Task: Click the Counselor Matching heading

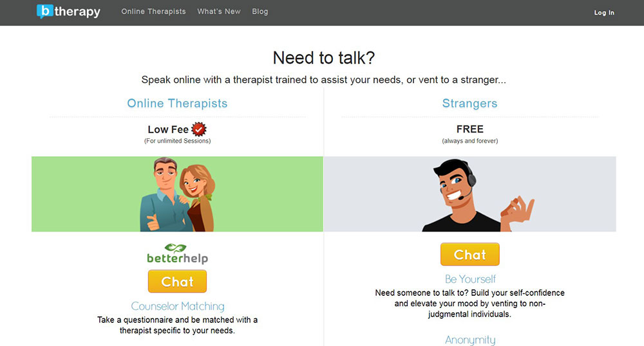Action: point(178,306)
